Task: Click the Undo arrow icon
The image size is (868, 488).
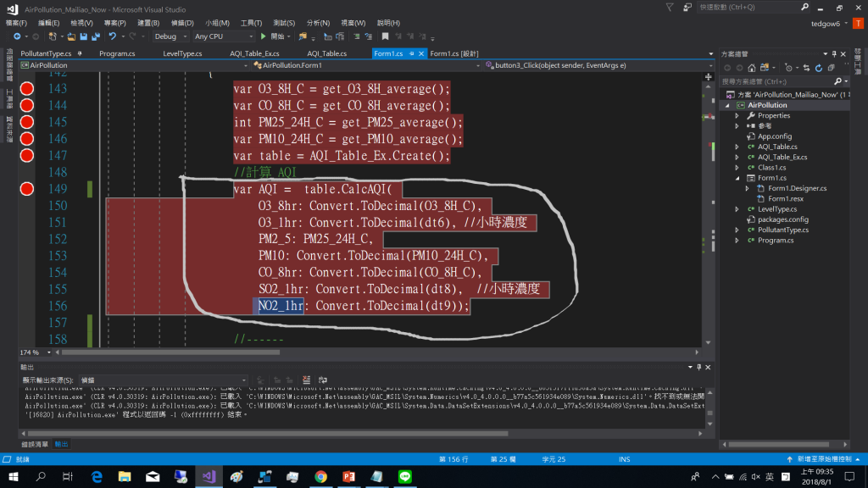Action: click(x=113, y=36)
